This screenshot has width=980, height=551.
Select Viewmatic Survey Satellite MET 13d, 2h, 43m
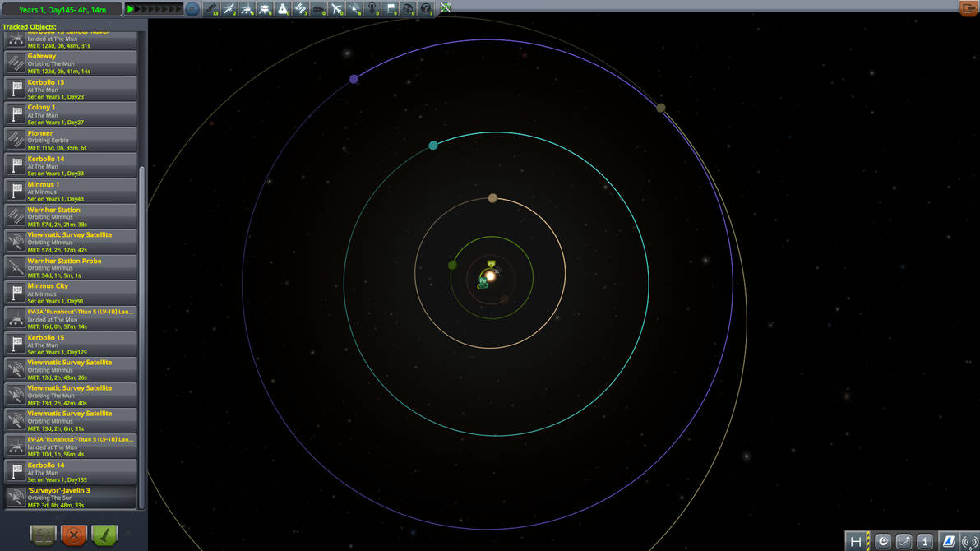pyautogui.click(x=71, y=369)
